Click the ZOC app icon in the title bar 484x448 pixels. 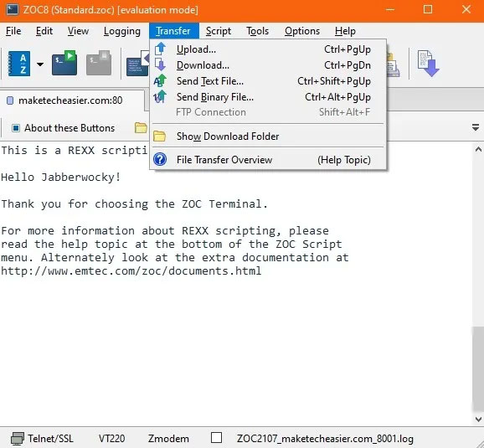tap(12, 9)
